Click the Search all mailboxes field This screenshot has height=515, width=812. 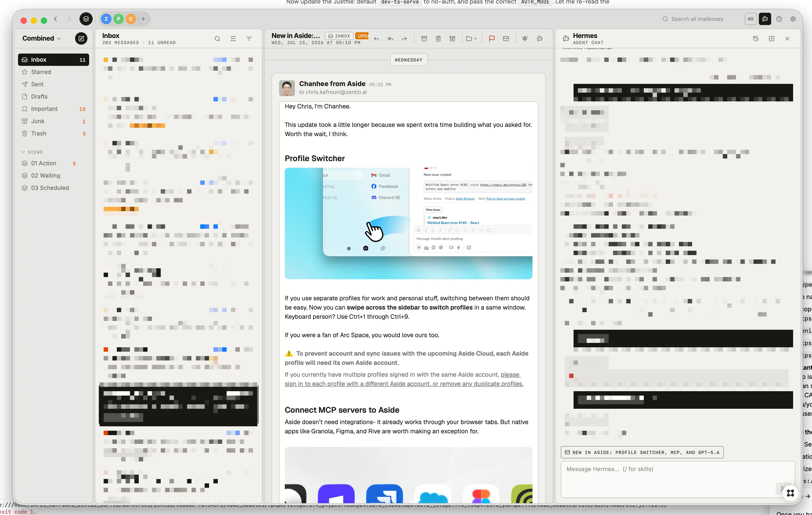coord(697,19)
